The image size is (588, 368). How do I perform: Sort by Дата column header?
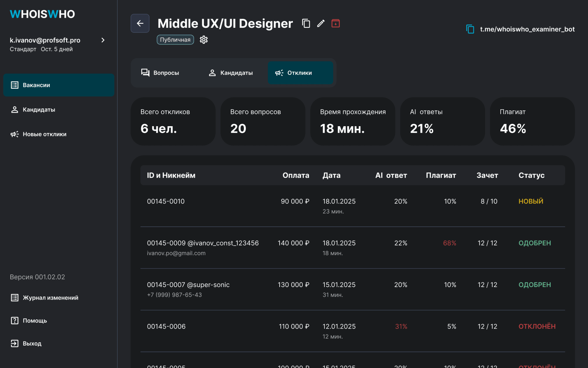332,175
